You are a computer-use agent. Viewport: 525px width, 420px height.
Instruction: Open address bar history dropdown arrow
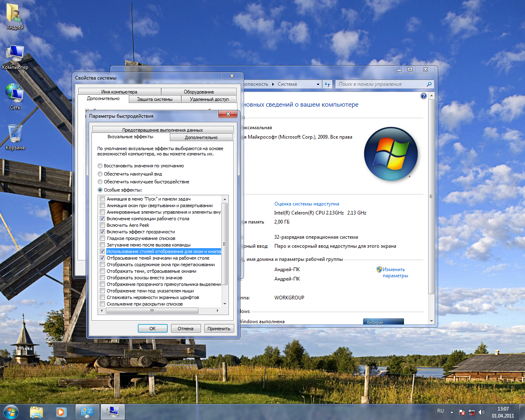(x=318, y=84)
